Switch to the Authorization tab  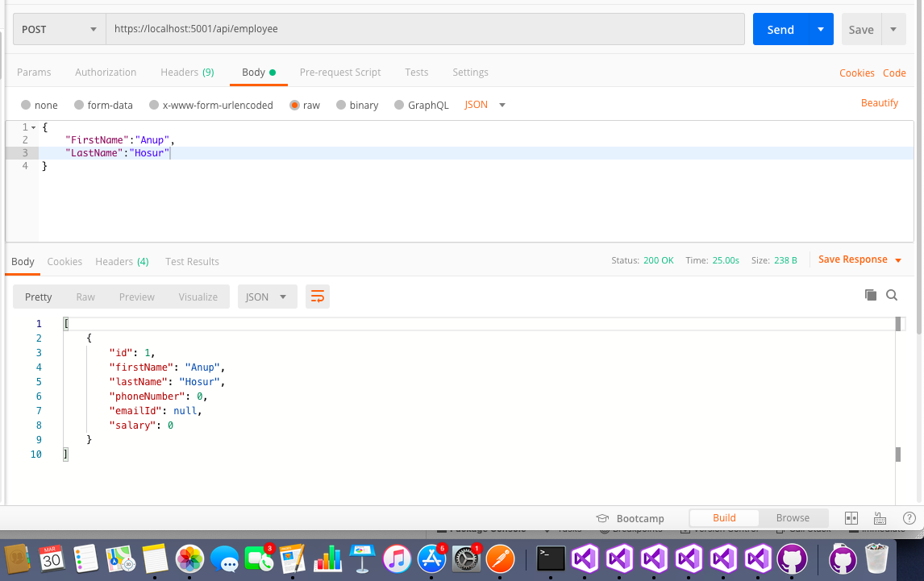click(106, 72)
